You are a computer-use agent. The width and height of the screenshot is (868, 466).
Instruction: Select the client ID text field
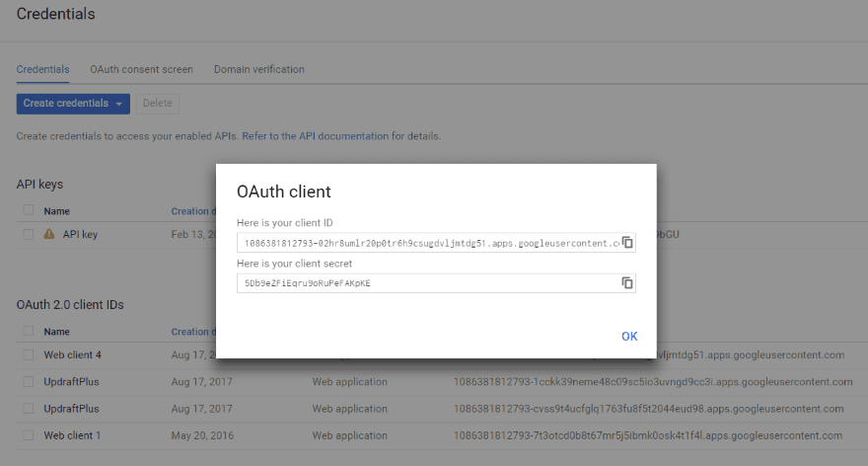click(429, 243)
